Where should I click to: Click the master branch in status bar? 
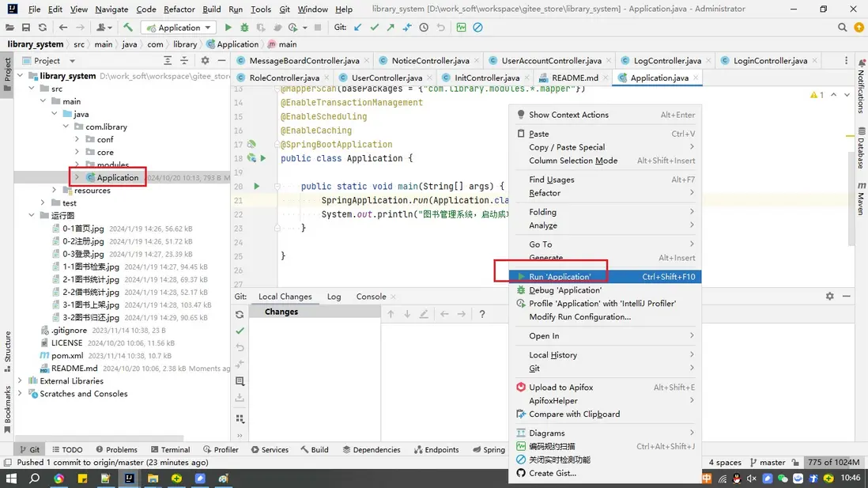[x=767, y=463]
